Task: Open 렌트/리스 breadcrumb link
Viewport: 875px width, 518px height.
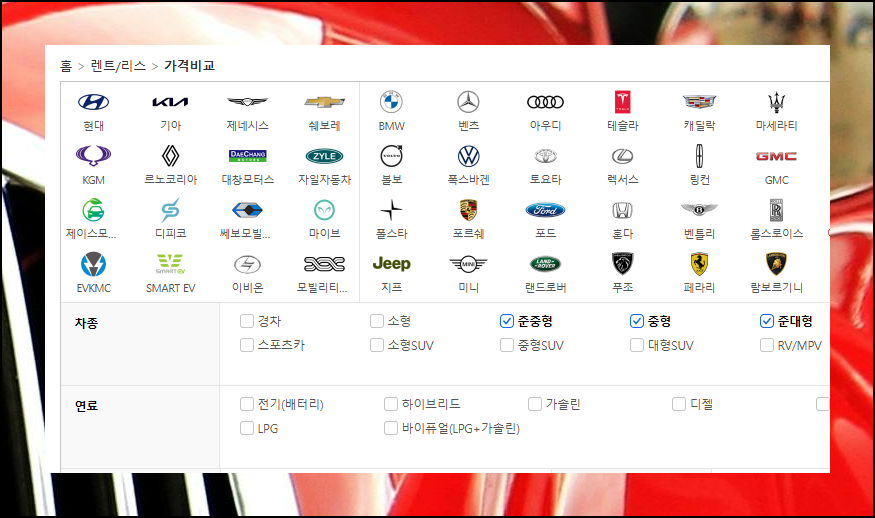Action: (x=118, y=66)
